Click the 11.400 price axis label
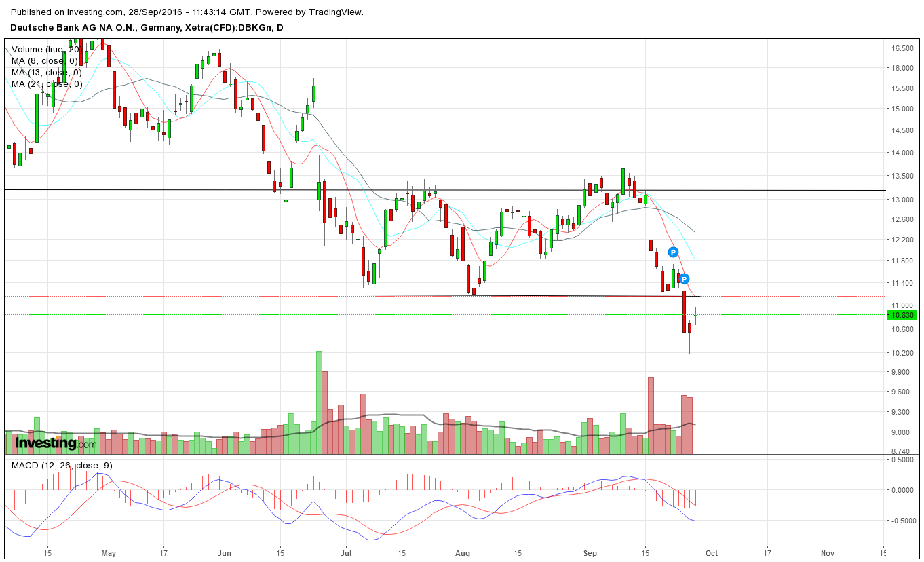The height and width of the screenshot is (562, 924). pos(903,283)
